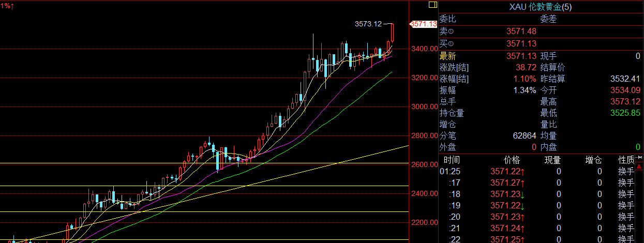Image resolution: width=644 pixels, height=243 pixels.
Task: Click the sell price 3571.48
Action: 521,32
